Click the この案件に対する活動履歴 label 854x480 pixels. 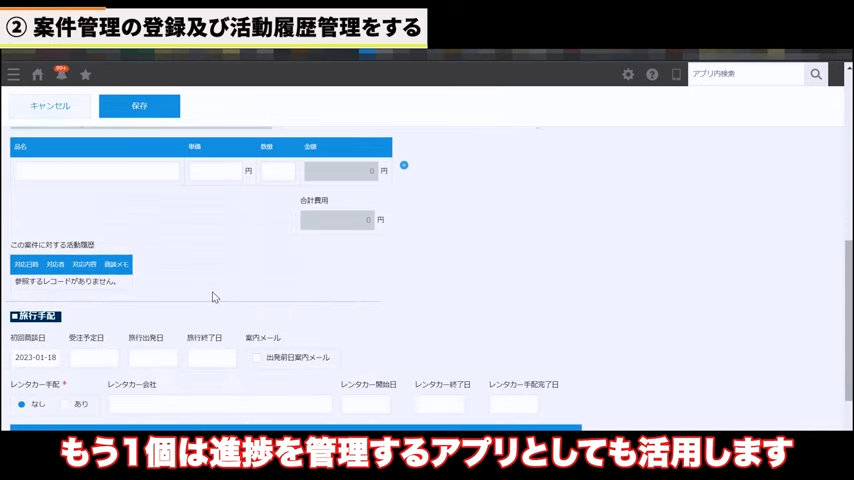click(52, 245)
